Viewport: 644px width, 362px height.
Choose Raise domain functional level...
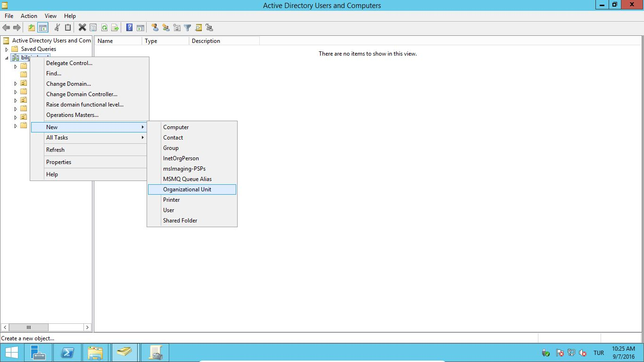(x=89, y=105)
